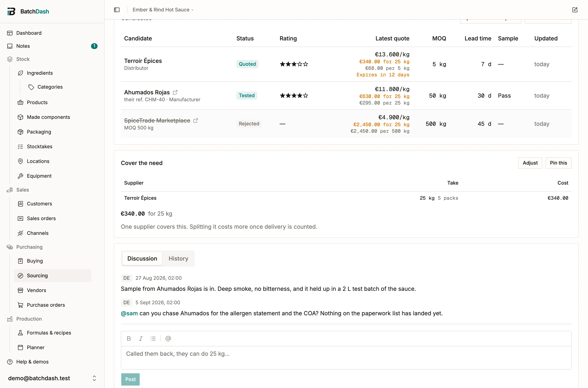Click the Quoted status badge
This screenshot has height=388, width=588.
pyautogui.click(x=247, y=64)
